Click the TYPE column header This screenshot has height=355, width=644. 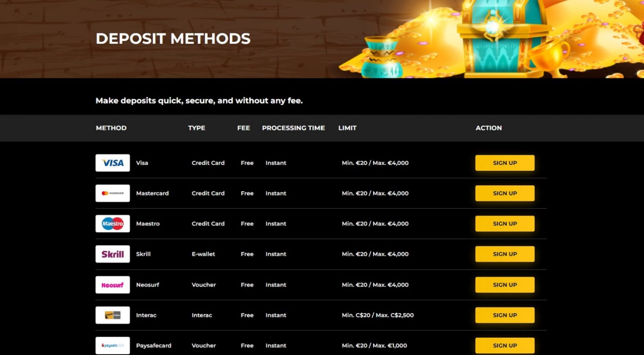196,128
